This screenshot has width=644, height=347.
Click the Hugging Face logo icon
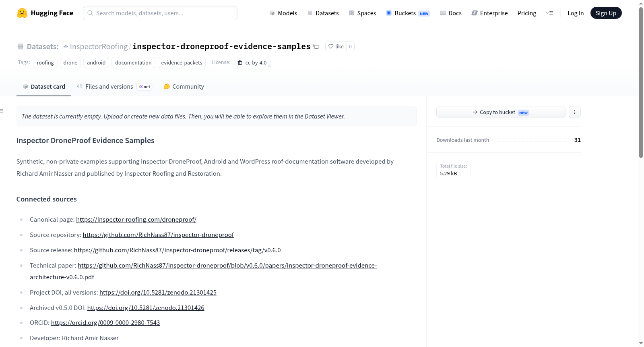click(x=22, y=13)
